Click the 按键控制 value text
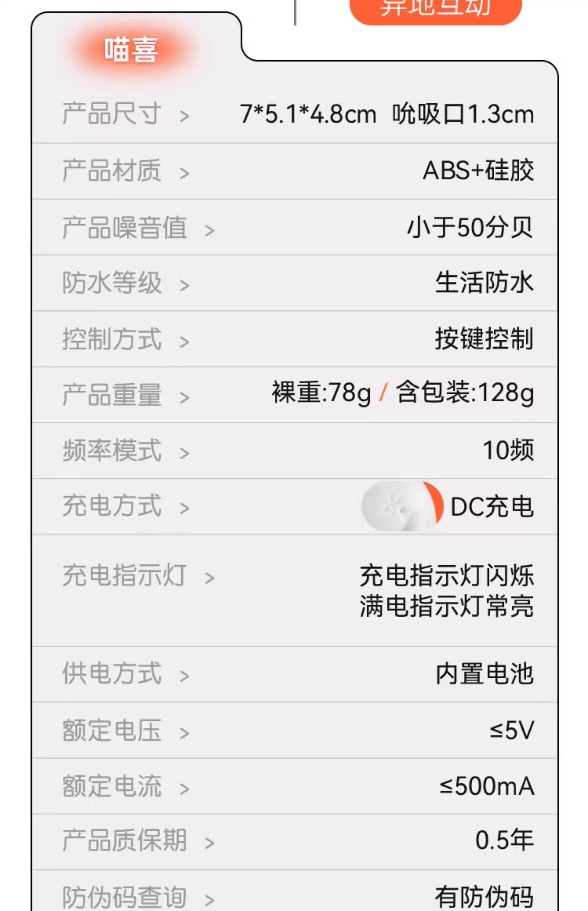This screenshot has width=588, height=911. [484, 339]
